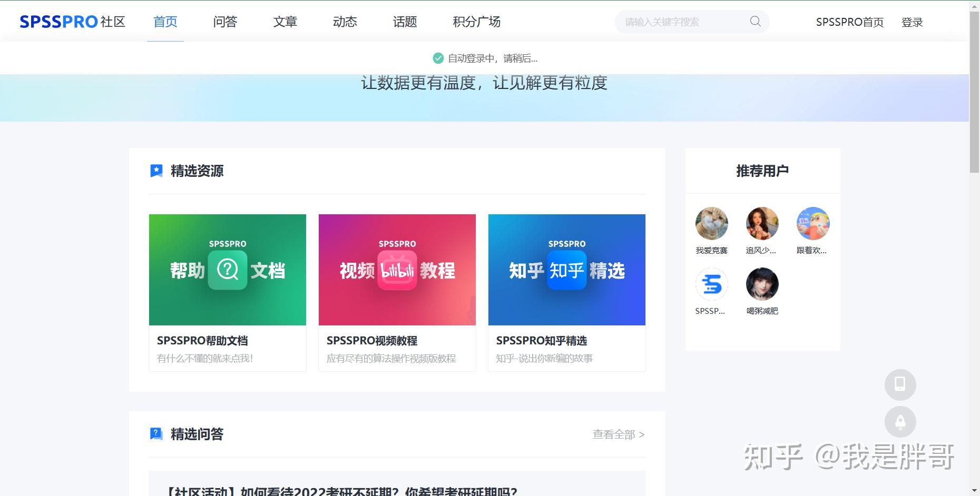This screenshot has height=496, width=980.
Task: Click the search magnifier icon
Action: click(x=755, y=22)
